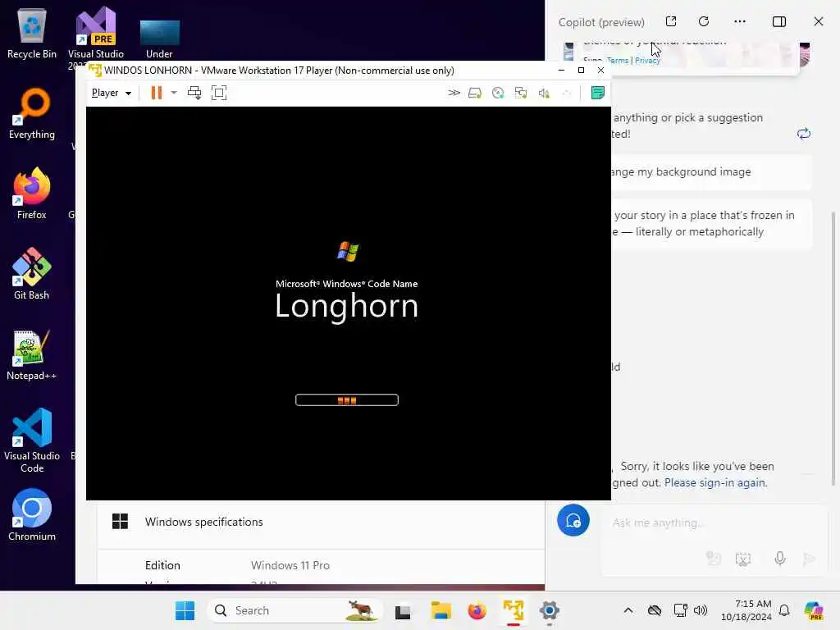Screen dimensions: 840x630
Task: Click the taskbar Search box
Action: point(294,610)
